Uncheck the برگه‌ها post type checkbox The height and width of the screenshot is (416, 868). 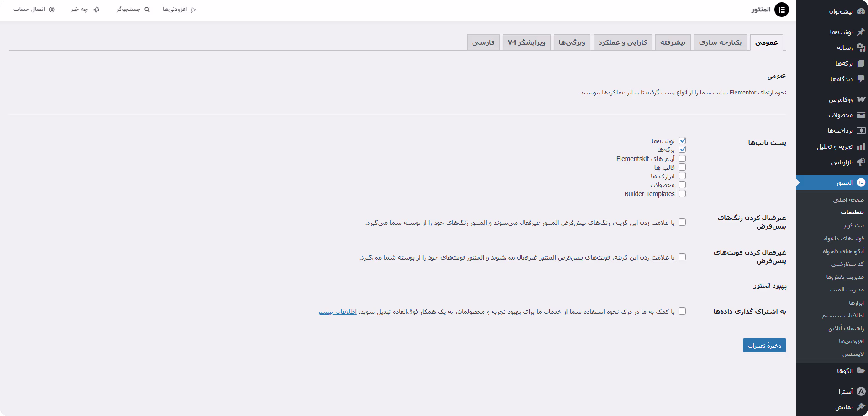click(x=682, y=150)
